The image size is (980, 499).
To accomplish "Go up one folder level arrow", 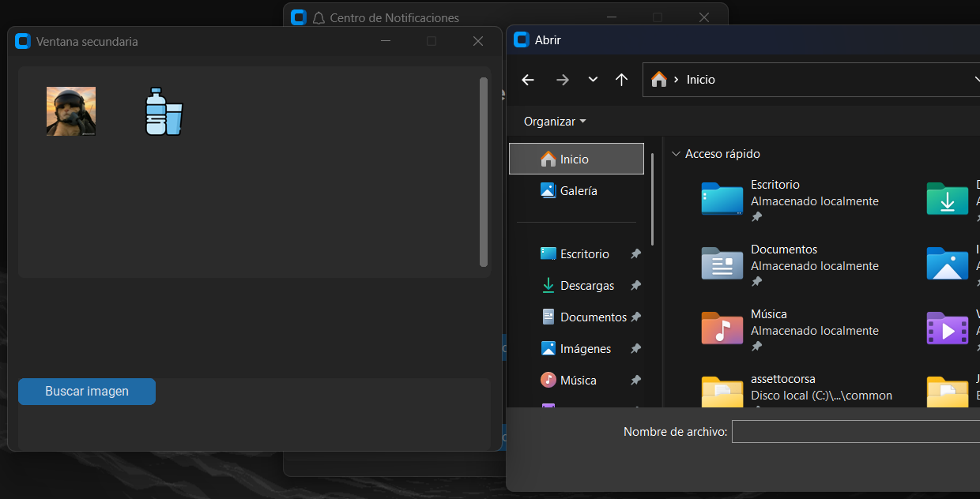I will pos(621,80).
